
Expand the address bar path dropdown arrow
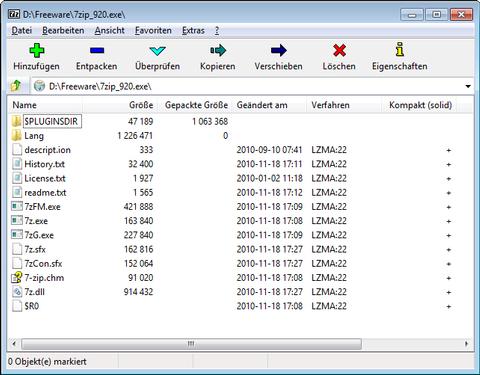pyautogui.click(x=468, y=86)
